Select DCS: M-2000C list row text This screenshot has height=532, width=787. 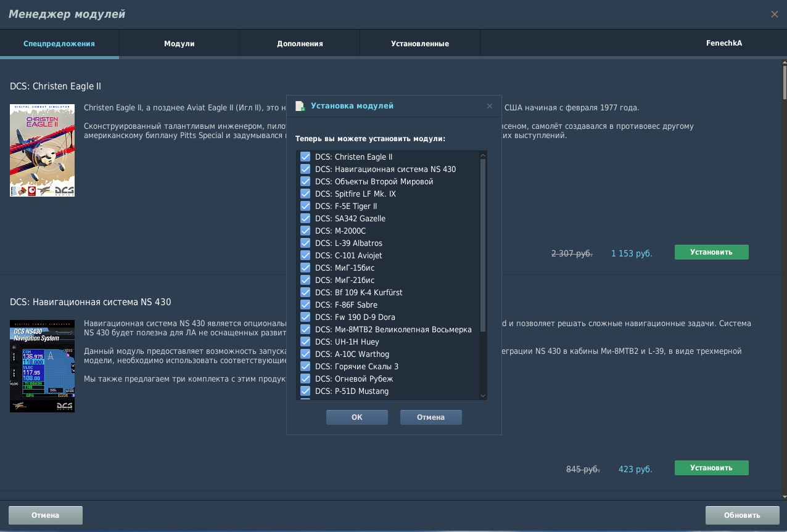[340, 231]
